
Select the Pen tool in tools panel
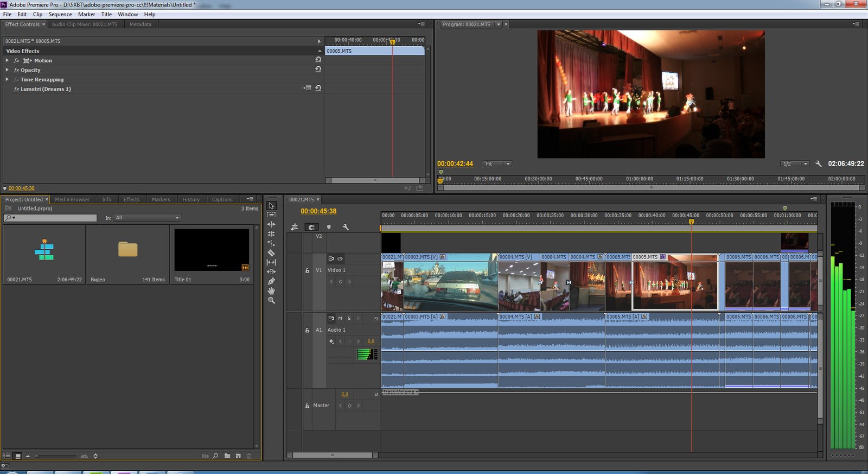pyautogui.click(x=271, y=281)
